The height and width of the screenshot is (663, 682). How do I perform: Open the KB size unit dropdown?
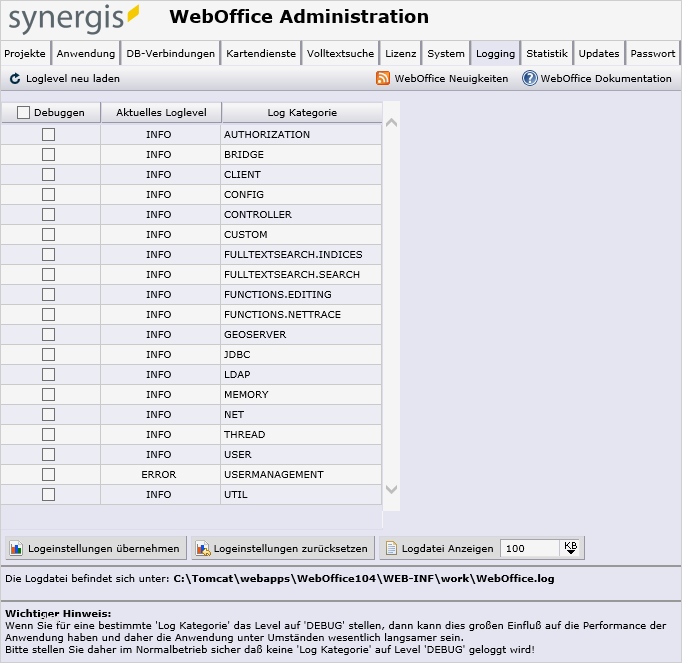(x=570, y=548)
